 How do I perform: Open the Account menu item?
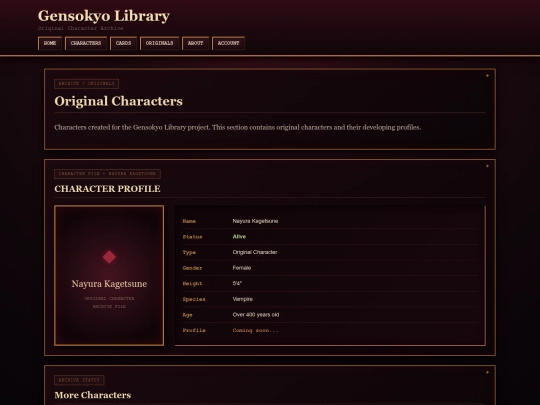pyautogui.click(x=228, y=43)
